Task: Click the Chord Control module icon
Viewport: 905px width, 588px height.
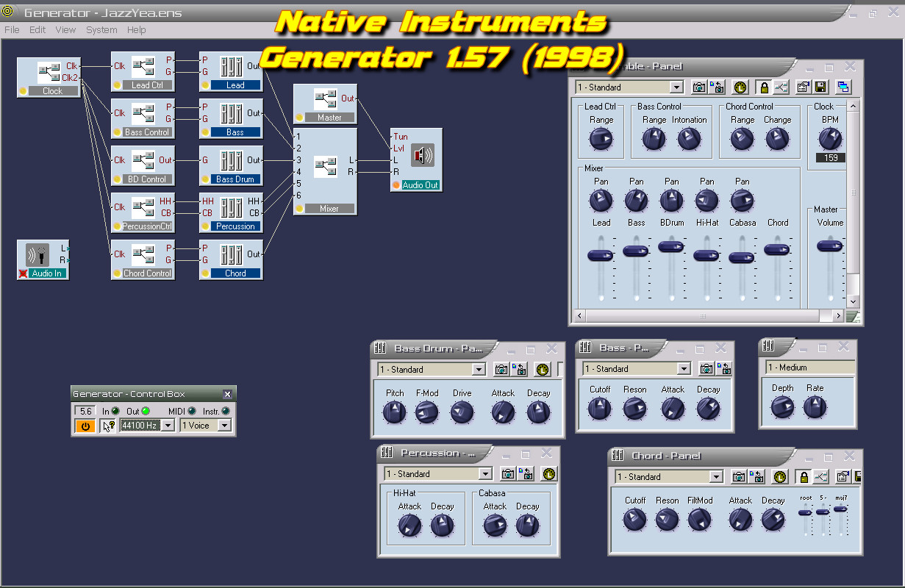Action: coord(143,254)
